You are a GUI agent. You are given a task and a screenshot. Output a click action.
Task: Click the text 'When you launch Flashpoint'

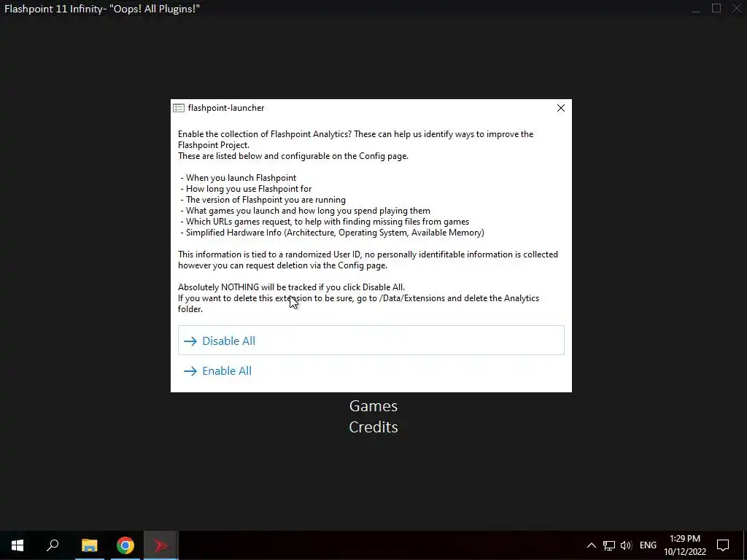coord(241,178)
